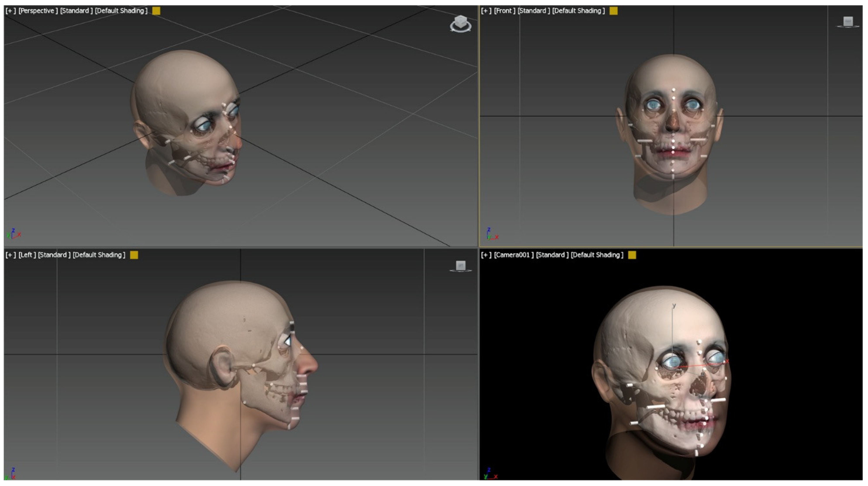Click [Standard] label in Perspective viewport
Image resolution: width=868 pixels, height=486 pixels.
click(x=76, y=11)
